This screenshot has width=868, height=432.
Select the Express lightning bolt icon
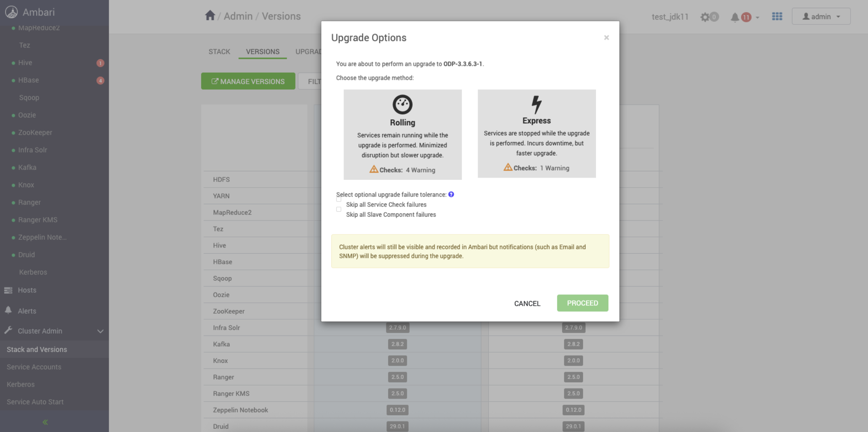pos(536,104)
